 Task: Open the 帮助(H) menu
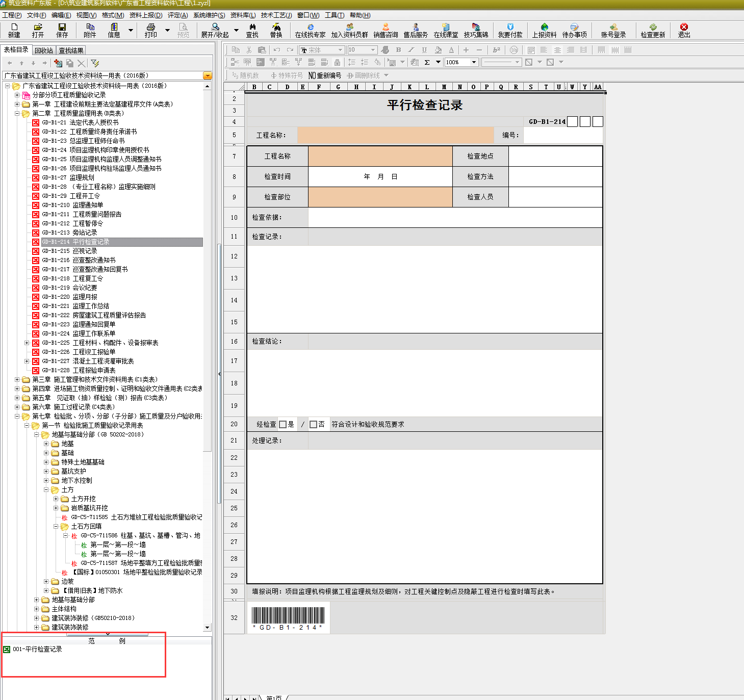point(360,15)
